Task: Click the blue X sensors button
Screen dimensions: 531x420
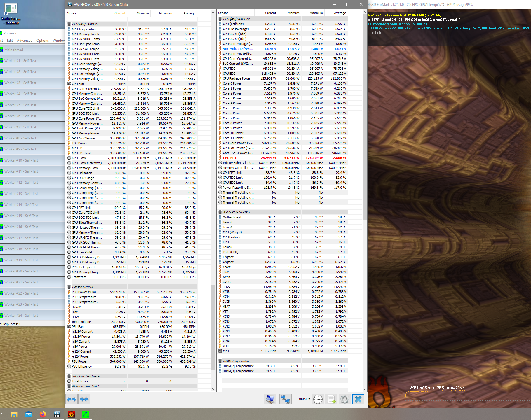Action: point(358,399)
